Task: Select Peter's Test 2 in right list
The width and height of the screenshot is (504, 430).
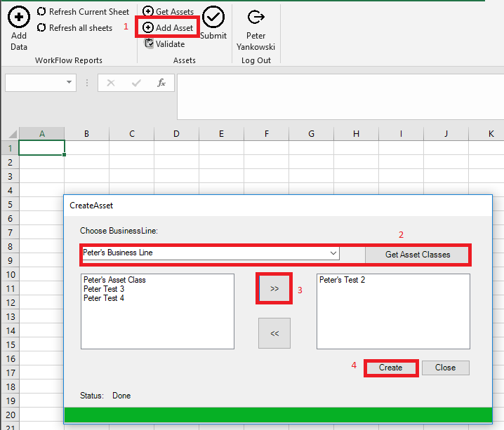Action: coord(342,280)
